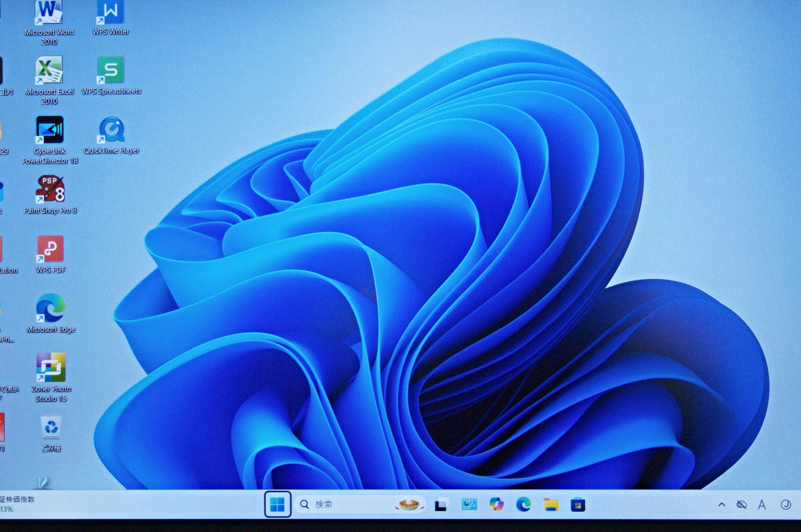Open Microsoft Word 2010 desktop shortcut

click(x=49, y=14)
